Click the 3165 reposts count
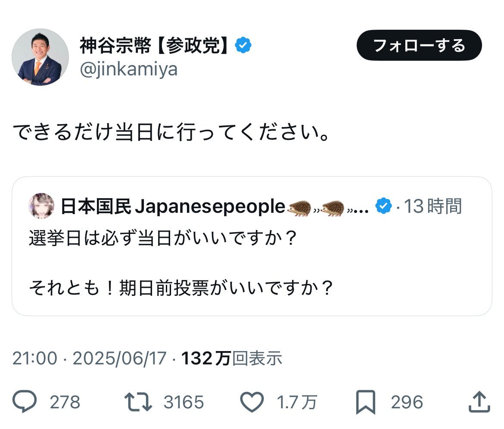The width and height of the screenshot is (504, 429). (x=184, y=402)
